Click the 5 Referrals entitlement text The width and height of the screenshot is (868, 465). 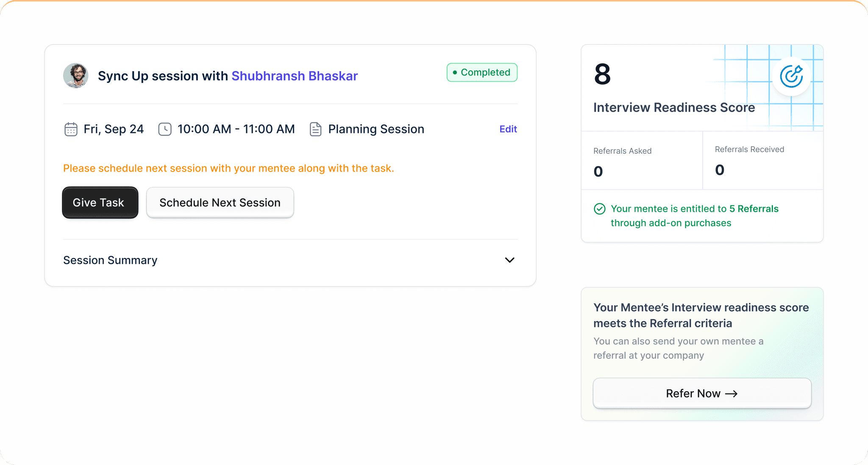pos(754,209)
